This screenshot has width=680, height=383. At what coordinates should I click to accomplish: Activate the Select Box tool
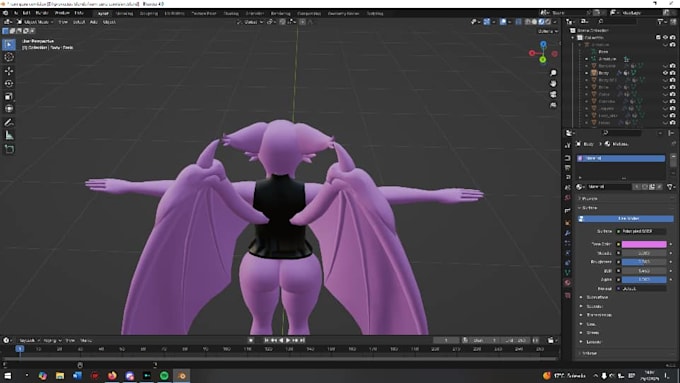click(9, 45)
